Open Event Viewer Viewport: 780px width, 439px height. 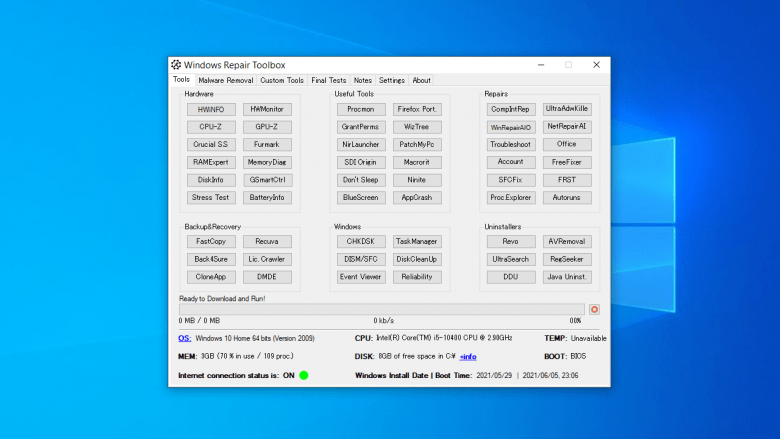(361, 277)
